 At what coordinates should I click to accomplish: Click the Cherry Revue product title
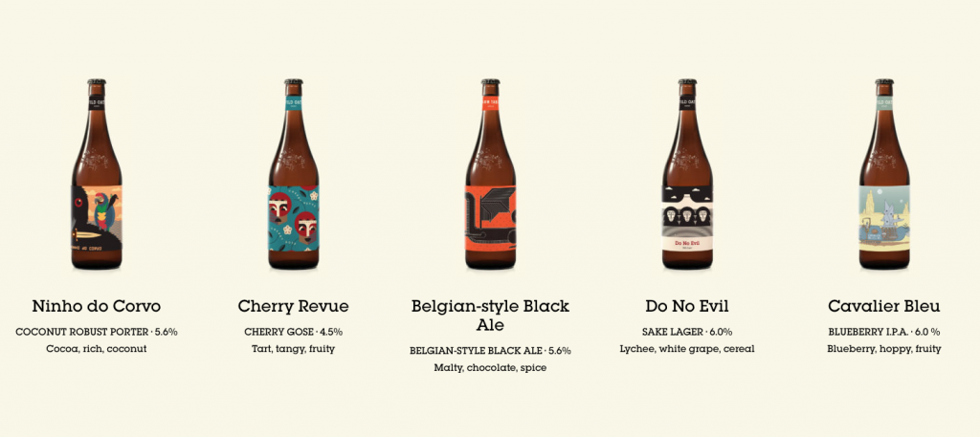tap(293, 307)
